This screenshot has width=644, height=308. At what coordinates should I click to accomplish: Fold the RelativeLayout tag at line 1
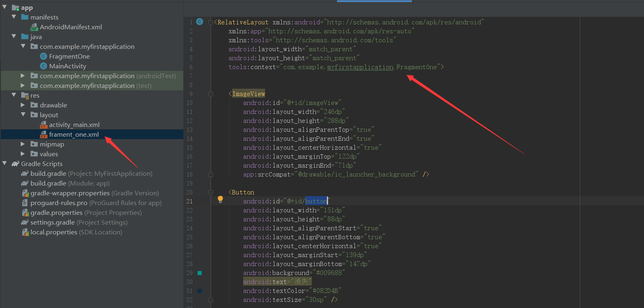211,22
